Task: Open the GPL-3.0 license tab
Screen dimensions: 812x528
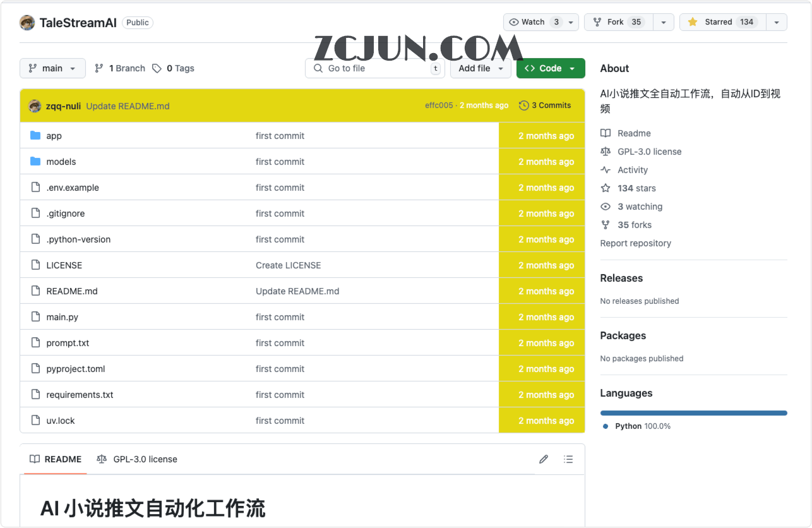Action: (x=137, y=459)
